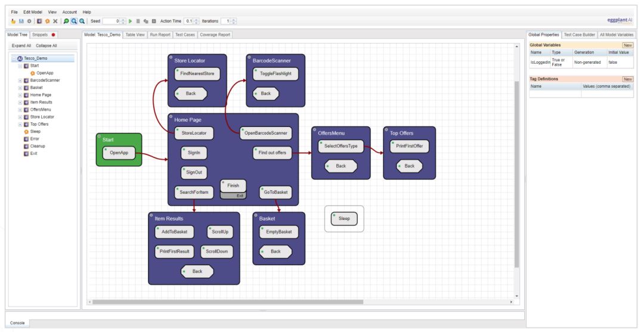The width and height of the screenshot is (644, 332).
Task: Click the add new state toolbar icon
Action: pyautogui.click(x=39, y=21)
